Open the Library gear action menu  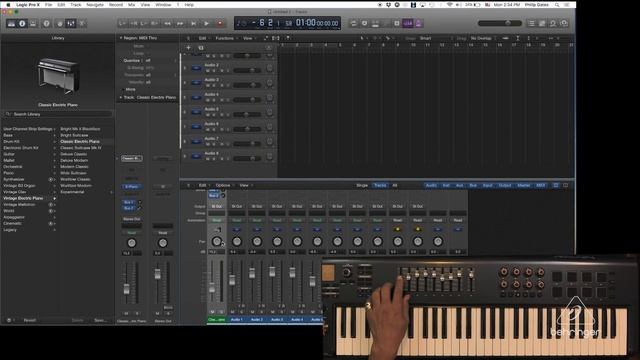coord(9,320)
